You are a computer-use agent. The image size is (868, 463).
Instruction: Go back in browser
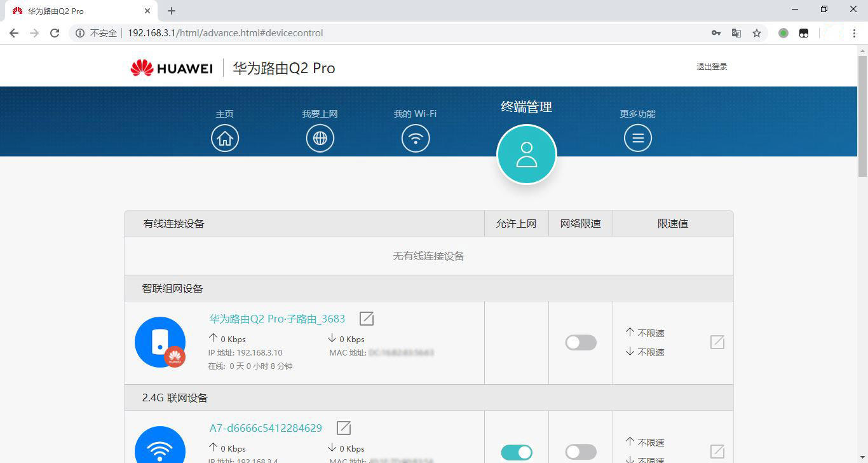[x=14, y=33]
